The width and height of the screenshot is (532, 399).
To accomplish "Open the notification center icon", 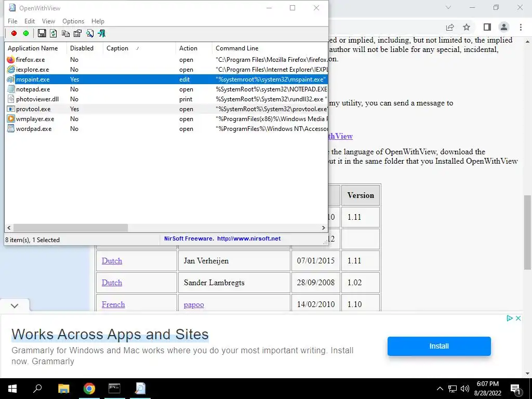I will [516, 389].
